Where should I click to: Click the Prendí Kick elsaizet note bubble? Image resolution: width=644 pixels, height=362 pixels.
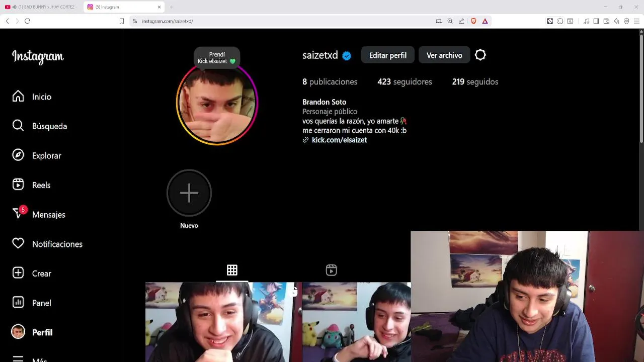(x=217, y=58)
